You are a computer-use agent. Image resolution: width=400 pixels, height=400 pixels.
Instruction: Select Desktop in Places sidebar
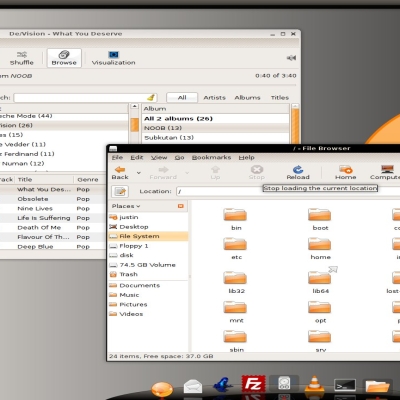(148, 227)
